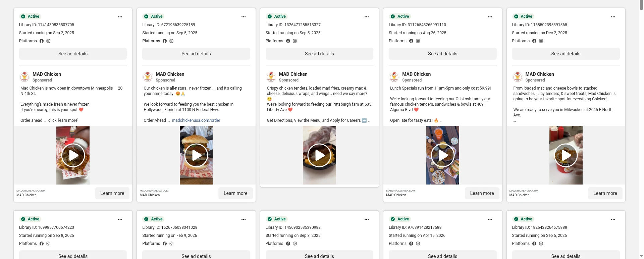Open the options menu for ad 1326471285513327
644x259 pixels.
point(367,17)
